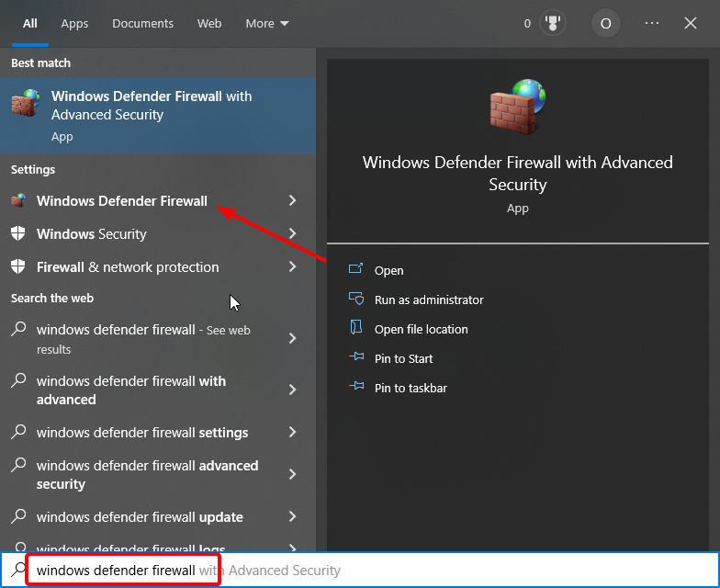Click the magnifier icon in the search box

18,570
